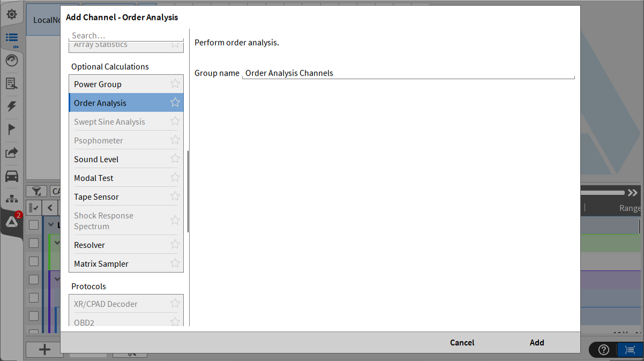Click the lightning bolt trigger icon
Viewport: 644px width, 361px height.
(11, 106)
